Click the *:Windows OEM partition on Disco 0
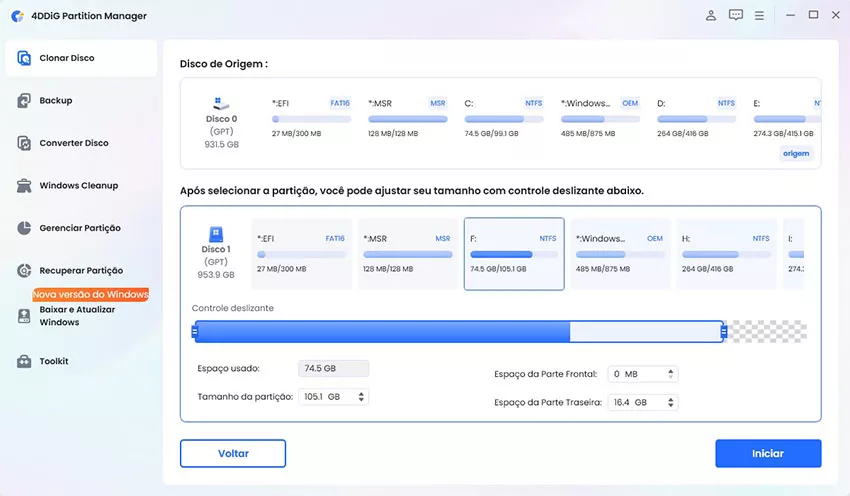Image resolution: width=850 pixels, height=496 pixels. 600,118
